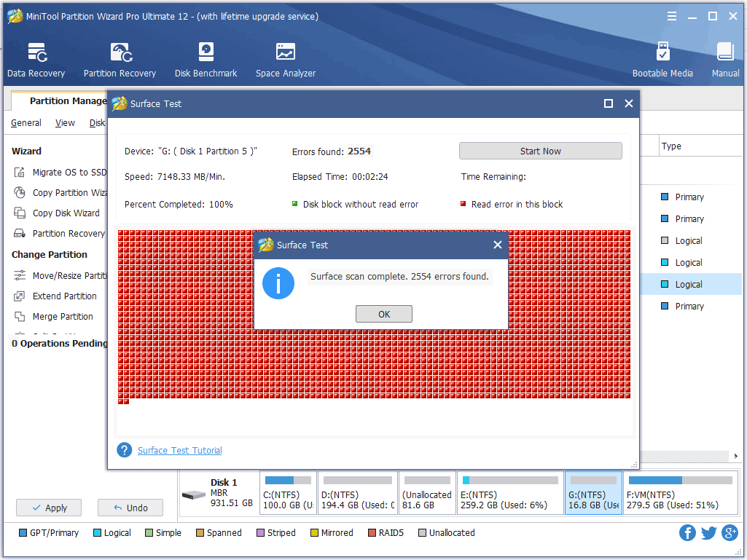Click the Mirrored legend color swatch
747x560 pixels.
[314, 533]
